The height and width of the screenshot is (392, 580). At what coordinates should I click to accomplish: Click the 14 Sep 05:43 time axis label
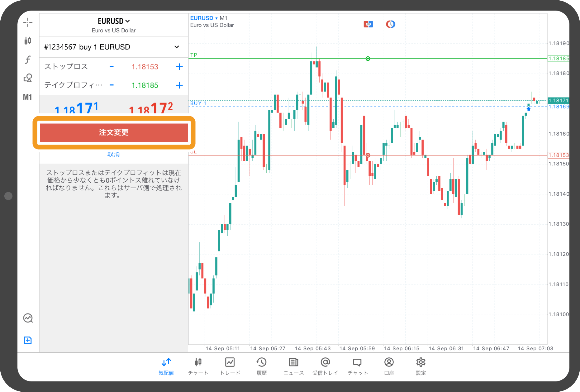point(313,348)
